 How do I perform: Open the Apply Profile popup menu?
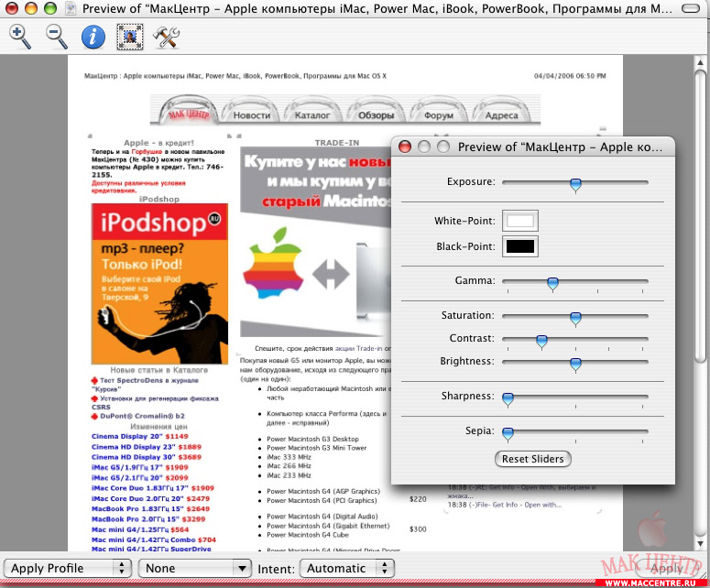68,568
